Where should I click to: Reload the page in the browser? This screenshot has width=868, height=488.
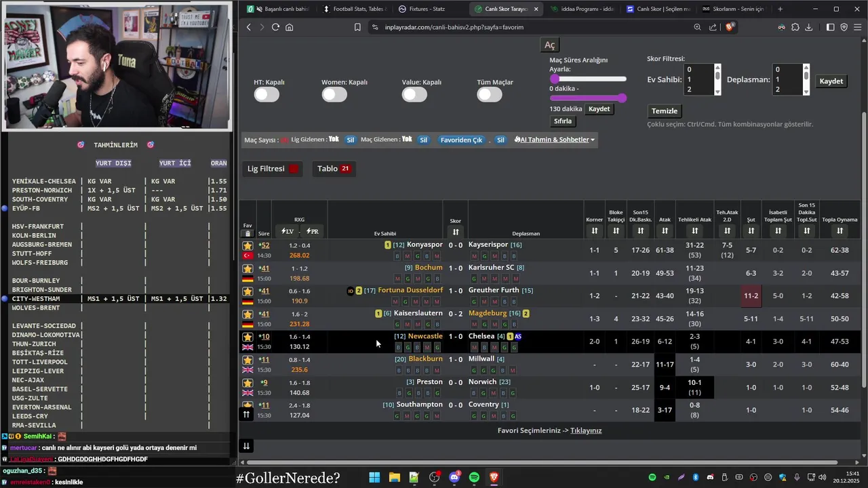(x=275, y=27)
